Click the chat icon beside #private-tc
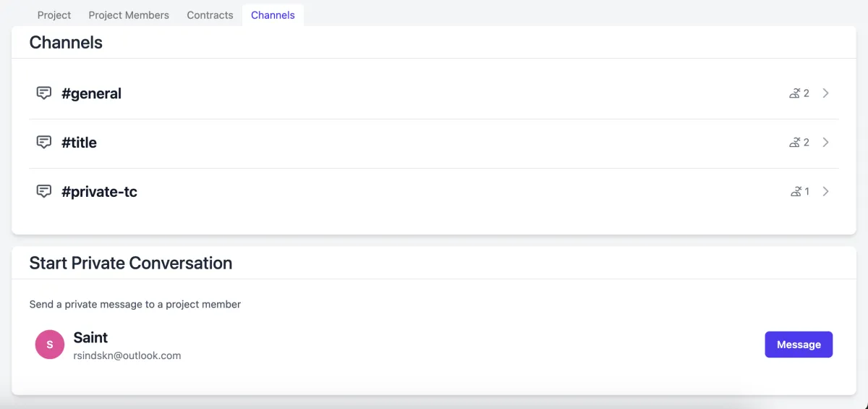This screenshot has width=868, height=409. (44, 192)
